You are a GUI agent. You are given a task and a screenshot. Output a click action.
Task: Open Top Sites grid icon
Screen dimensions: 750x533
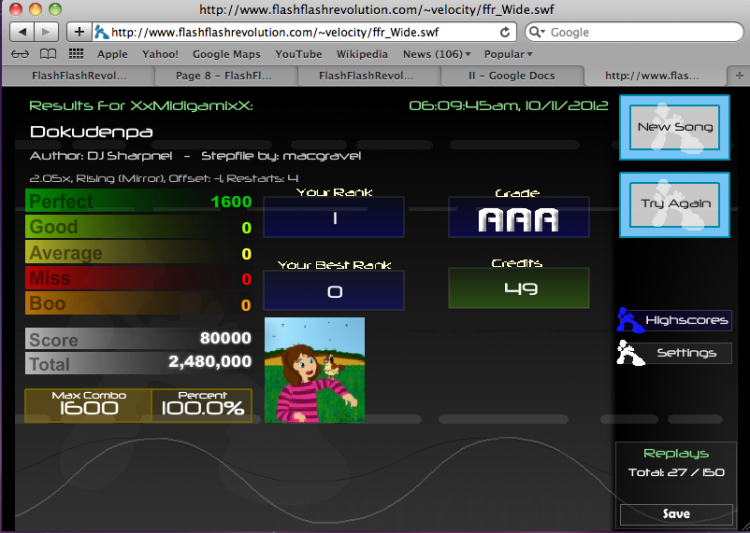click(76, 54)
